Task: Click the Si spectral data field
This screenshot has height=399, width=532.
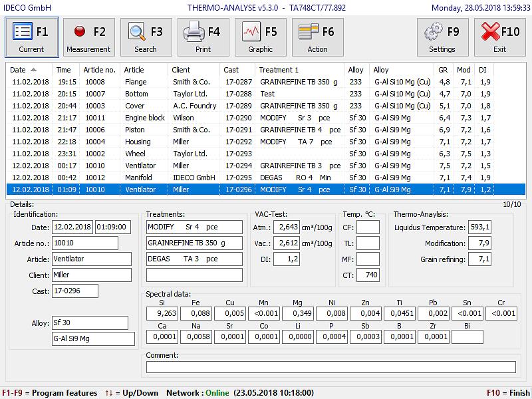Action: click(162, 313)
